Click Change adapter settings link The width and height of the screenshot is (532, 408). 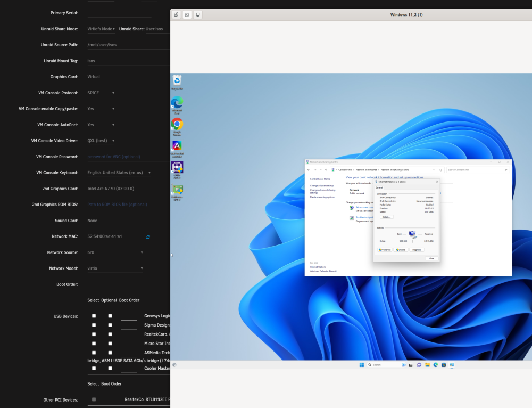[322, 186]
